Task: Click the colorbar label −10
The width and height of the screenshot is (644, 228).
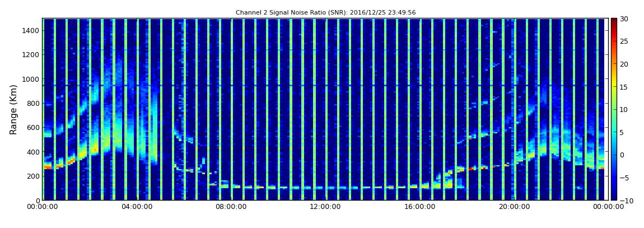Action: 626,201
